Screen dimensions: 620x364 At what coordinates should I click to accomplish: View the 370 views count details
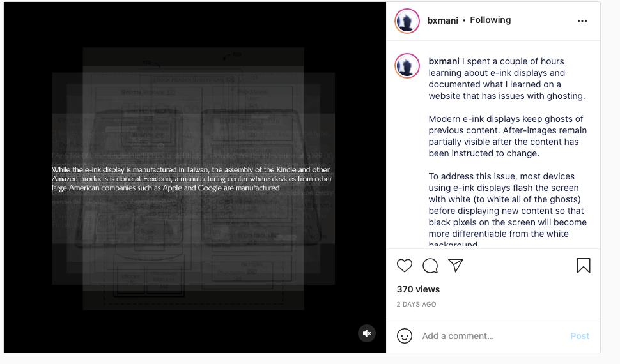pyautogui.click(x=418, y=289)
